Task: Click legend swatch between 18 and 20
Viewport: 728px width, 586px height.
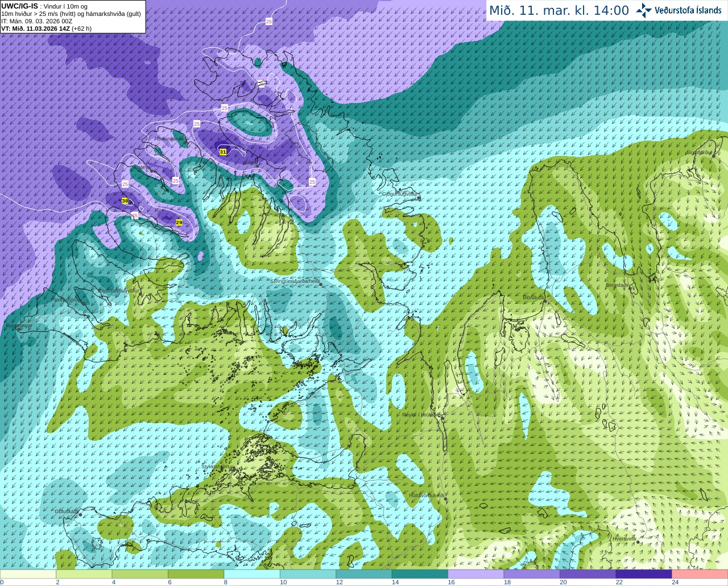Action: click(x=532, y=574)
